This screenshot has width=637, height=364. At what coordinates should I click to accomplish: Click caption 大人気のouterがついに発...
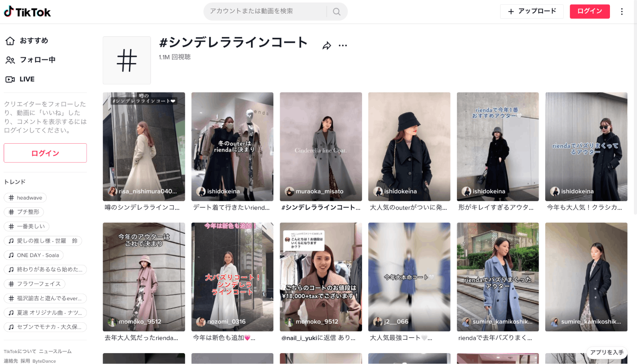click(x=408, y=208)
